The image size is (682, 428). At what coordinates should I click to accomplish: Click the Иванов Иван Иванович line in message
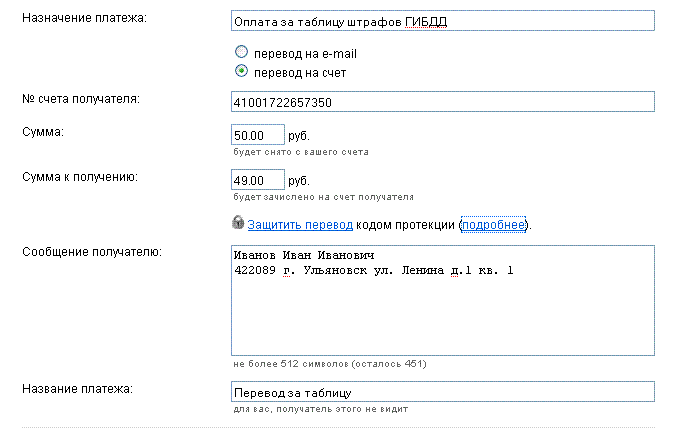304,255
